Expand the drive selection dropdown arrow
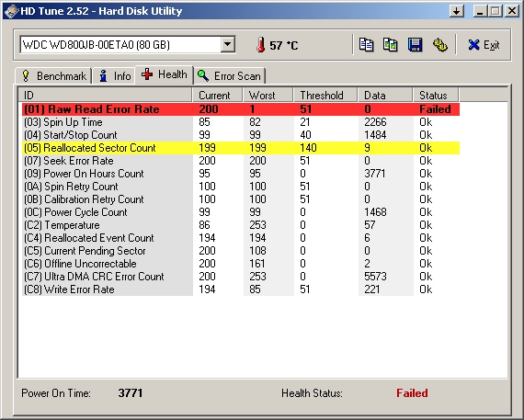This screenshot has width=524, height=420. (228, 44)
